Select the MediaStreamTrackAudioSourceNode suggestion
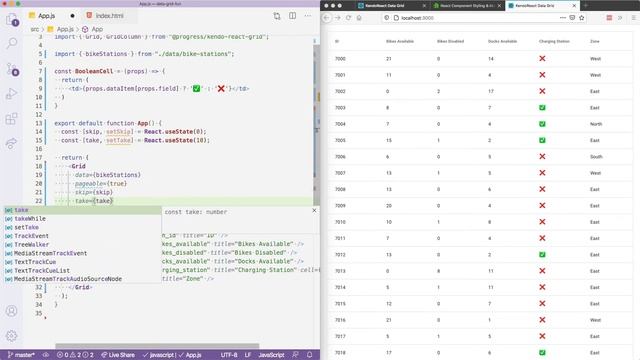This screenshot has width=640, height=360. (83, 279)
